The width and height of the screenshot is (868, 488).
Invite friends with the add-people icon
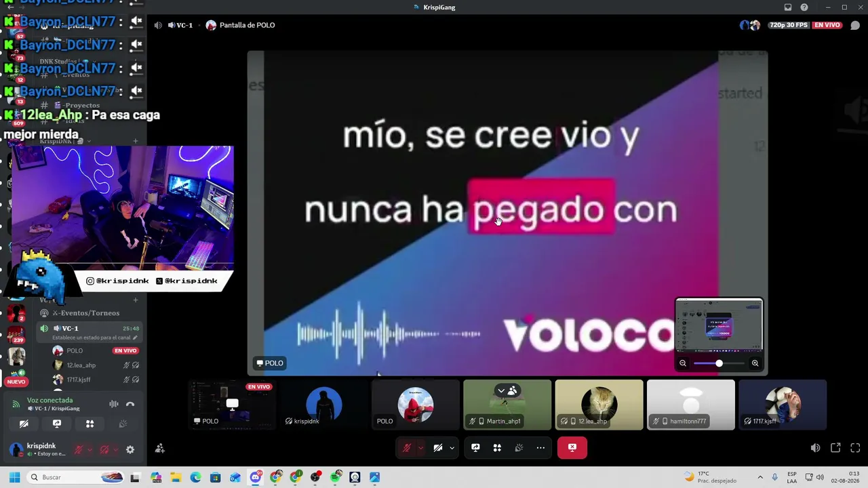pyautogui.click(x=160, y=448)
